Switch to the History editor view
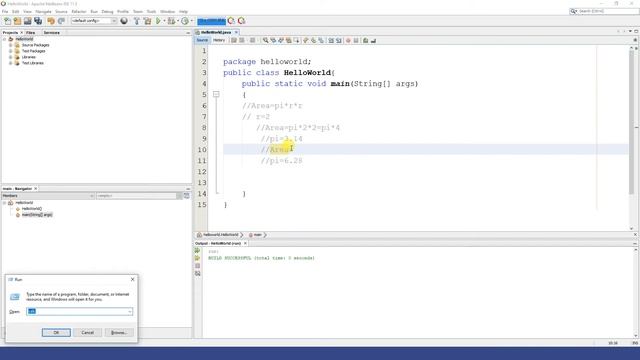Screen dimensions: 640x360 (219, 40)
